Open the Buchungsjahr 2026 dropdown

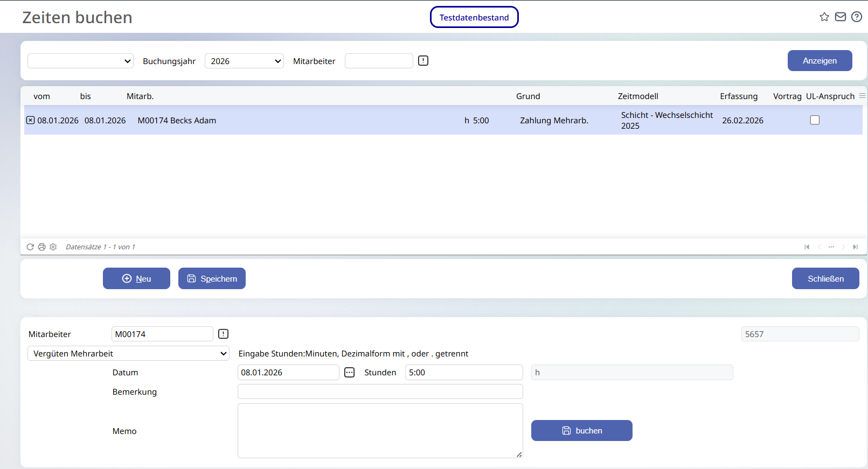244,61
